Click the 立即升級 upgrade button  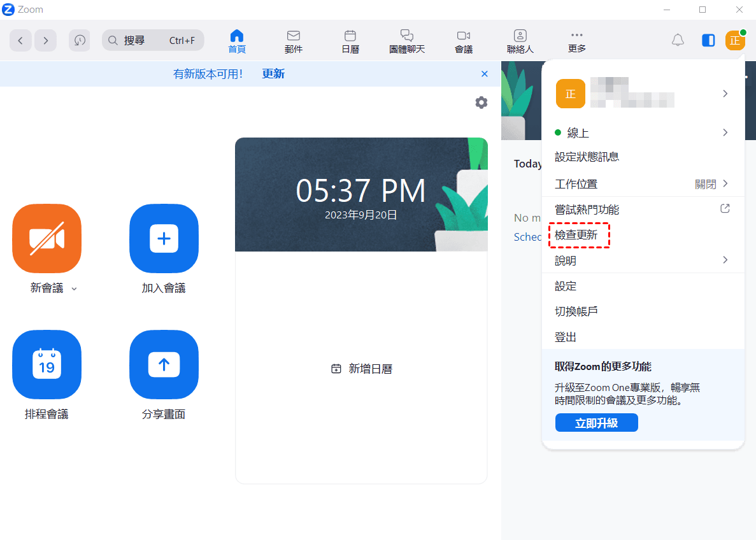[x=596, y=423]
